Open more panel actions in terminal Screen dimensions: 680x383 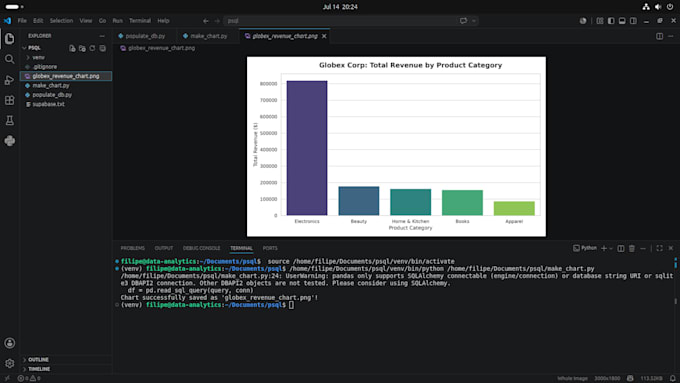pyautogui.click(x=643, y=248)
